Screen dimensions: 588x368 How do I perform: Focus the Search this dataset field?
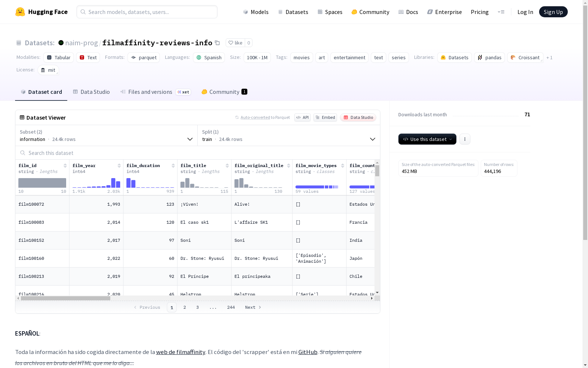[x=198, y=153]
